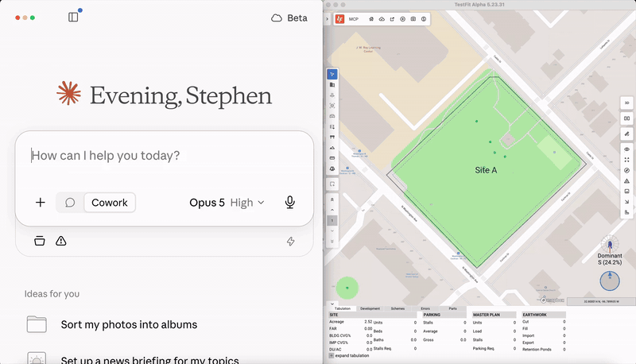Switch to the Development tab

tap(370, 308)
